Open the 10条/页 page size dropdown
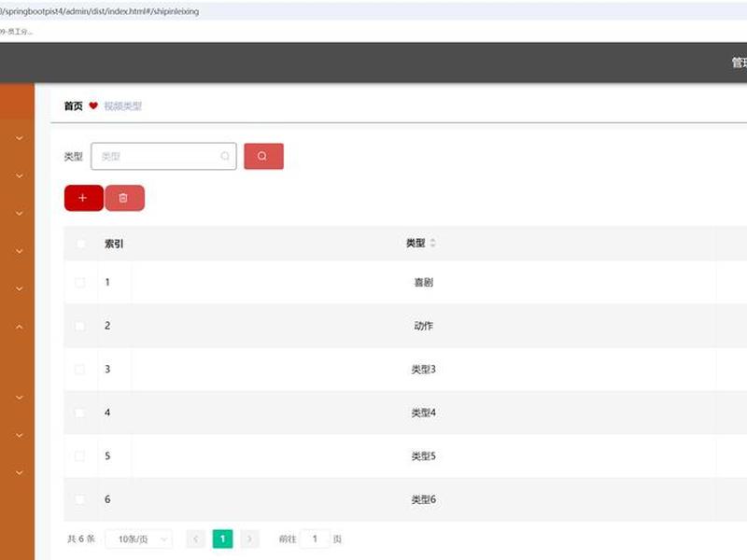 point(138,539)
